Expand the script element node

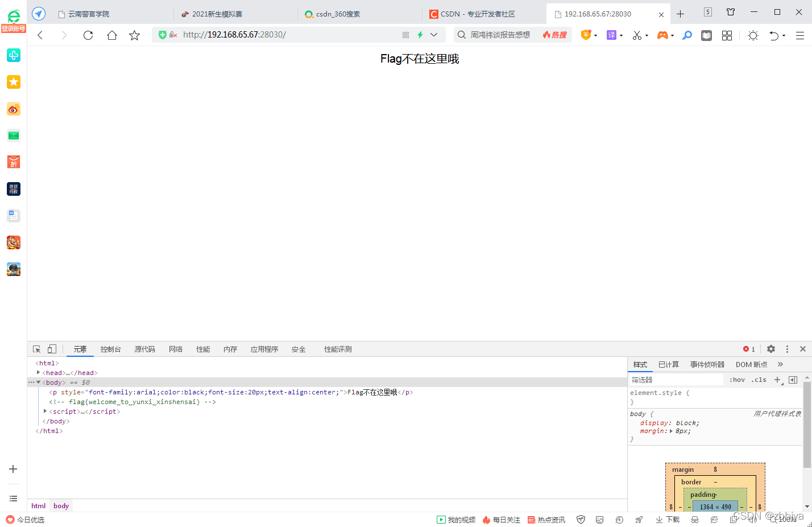click(x=45, y=411)
